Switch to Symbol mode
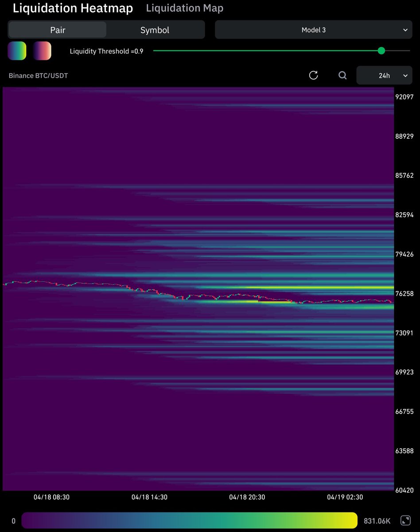Viewport: 420px width, 532px height. [x=155, y=30]
